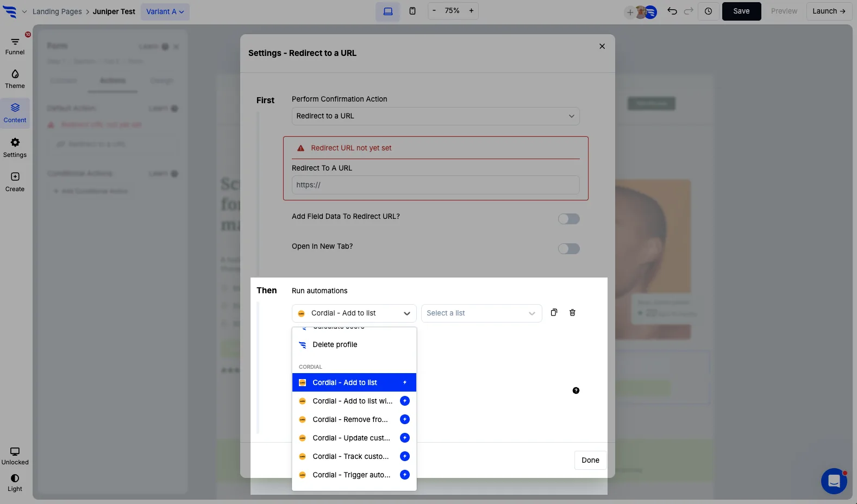The image size is (857, 504).
Task: Select Cordial - Track custo... option
Action: pyautogui.click(x=354, y=456)
